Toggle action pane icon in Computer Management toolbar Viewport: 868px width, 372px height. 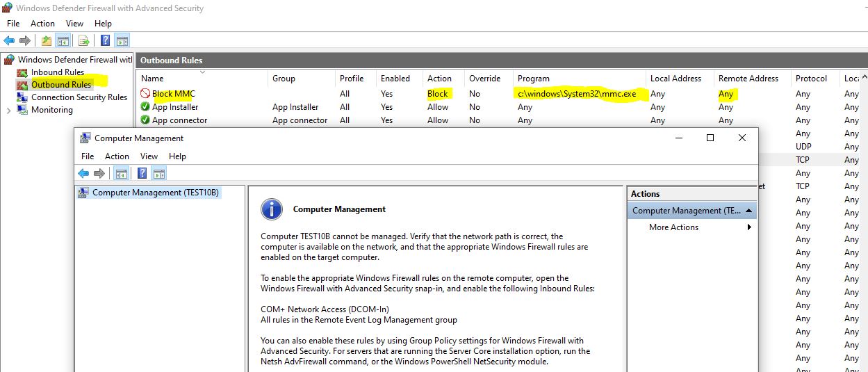pos(158,173)
